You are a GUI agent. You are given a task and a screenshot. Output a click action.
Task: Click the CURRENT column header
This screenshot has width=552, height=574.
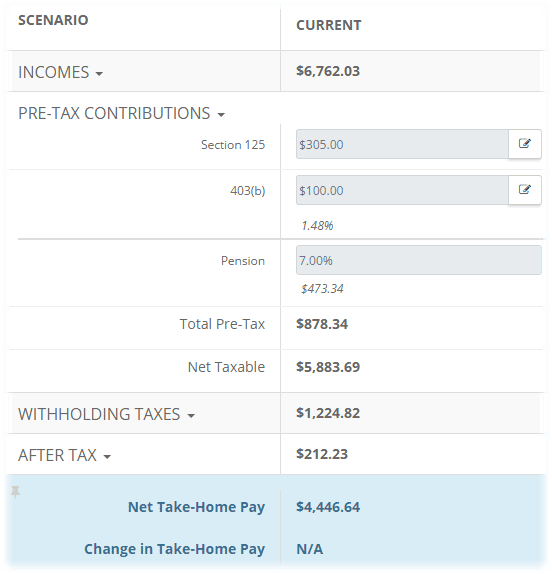coord(329,25)
